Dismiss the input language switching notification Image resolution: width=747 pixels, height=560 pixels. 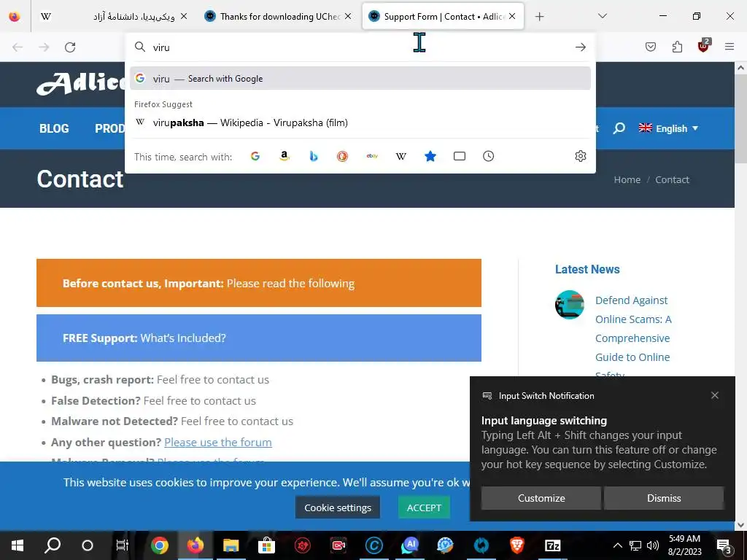(664, 498)
